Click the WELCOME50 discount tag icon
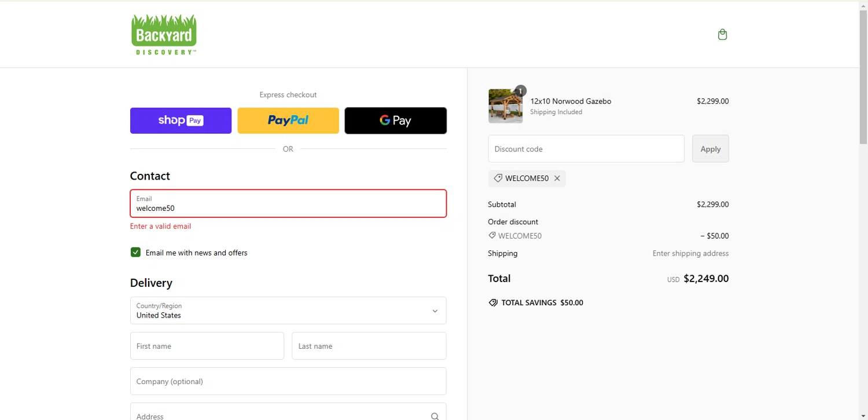The width and height of the screenshot is (868, 420). (x=498, y=178)
